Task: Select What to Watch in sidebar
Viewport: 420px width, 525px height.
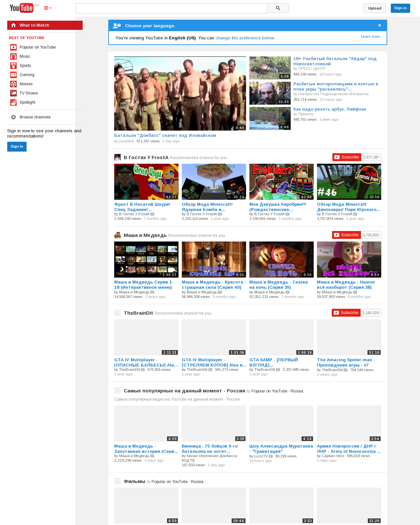Action: click(x=45, y=25)
